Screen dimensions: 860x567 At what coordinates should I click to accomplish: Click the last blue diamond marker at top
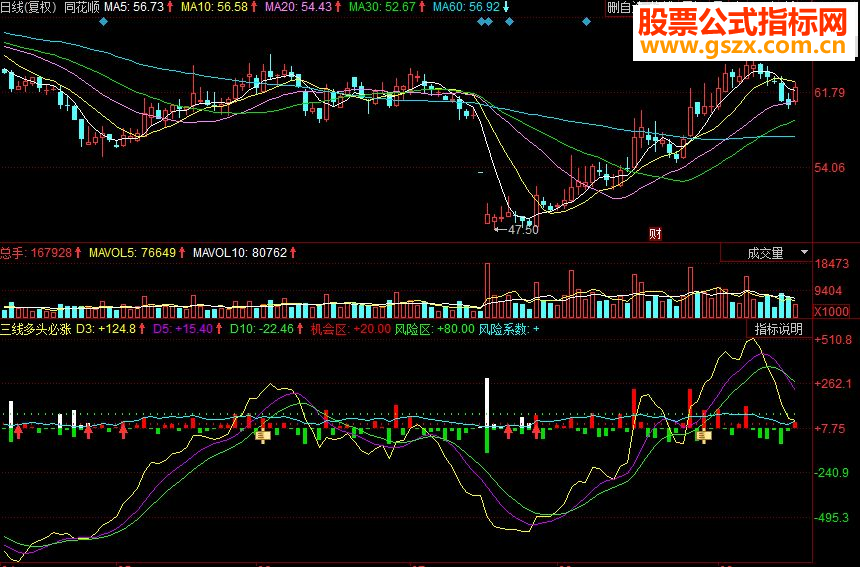pos(586,22)
